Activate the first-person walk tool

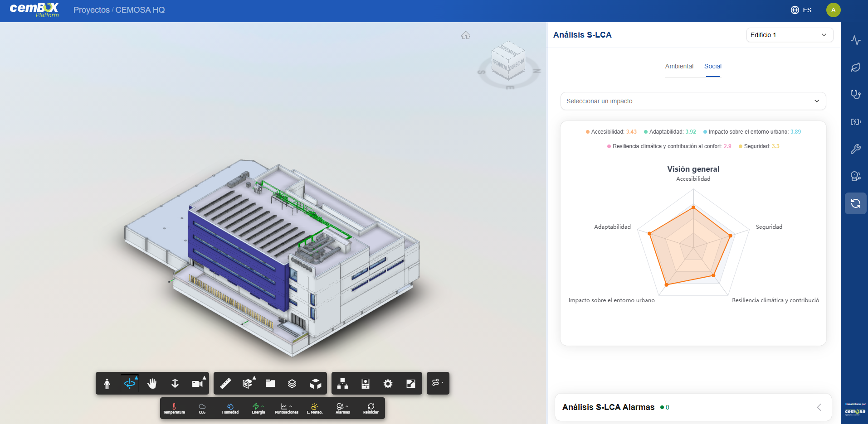107,384
